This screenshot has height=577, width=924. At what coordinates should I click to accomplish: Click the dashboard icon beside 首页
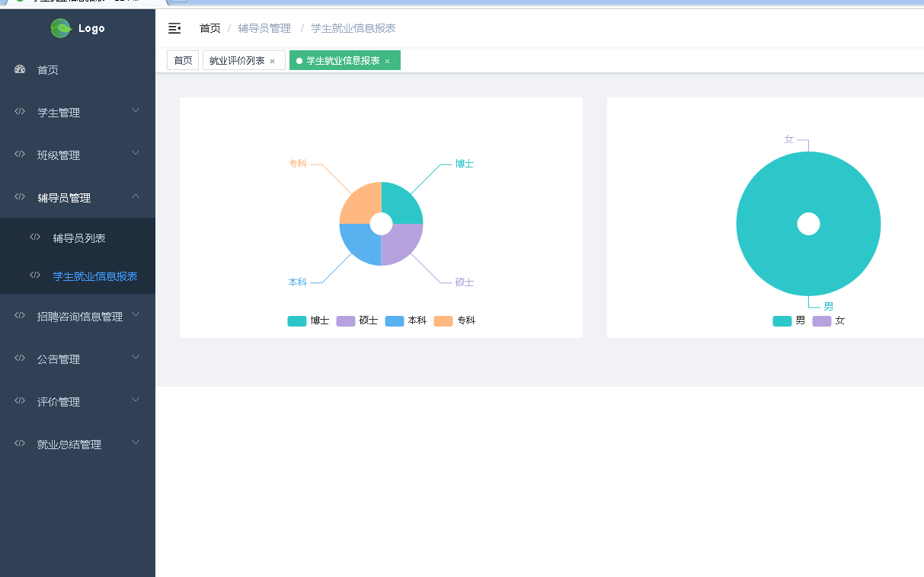[21, 69]
